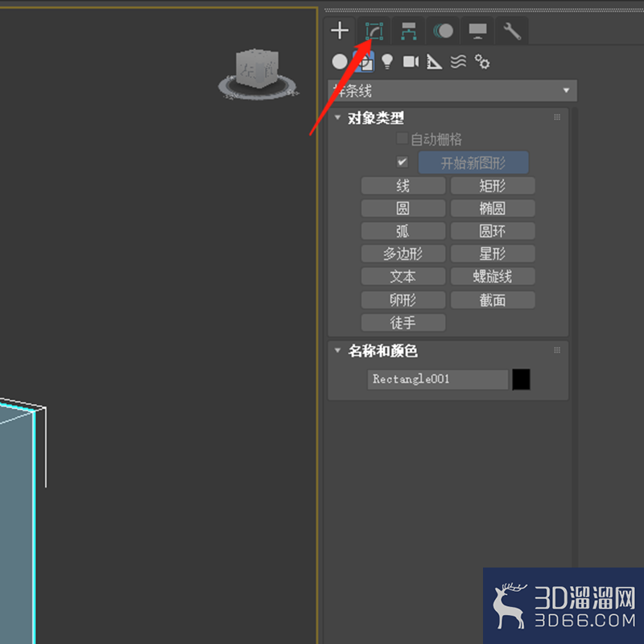
Task: Select the Helpers category icon
Action: click(x=434, y=62)
